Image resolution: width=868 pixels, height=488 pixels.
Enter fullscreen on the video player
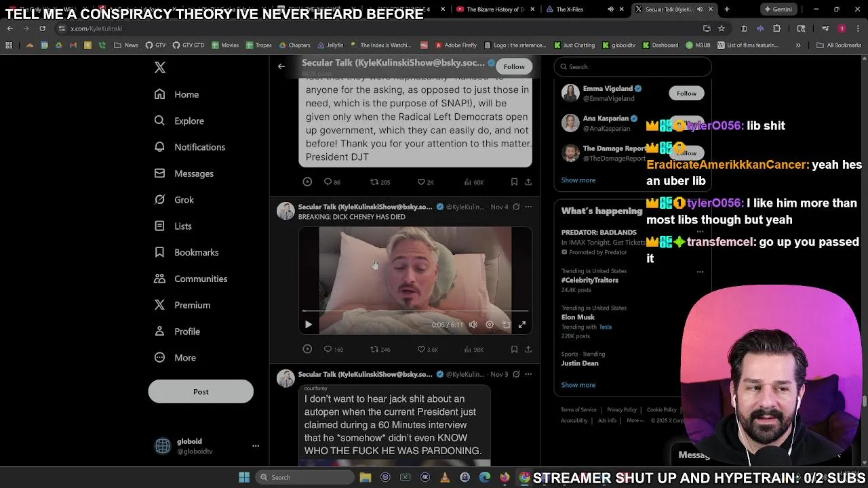(522, 325)
